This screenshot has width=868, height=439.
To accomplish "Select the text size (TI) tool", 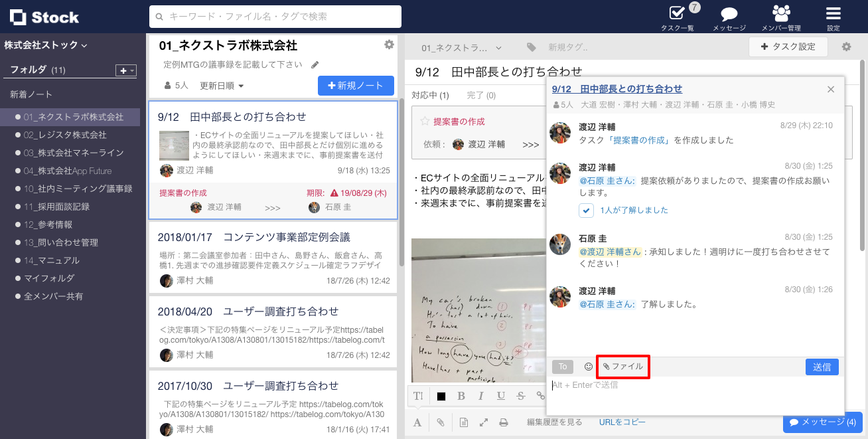I will click(417, 395).
